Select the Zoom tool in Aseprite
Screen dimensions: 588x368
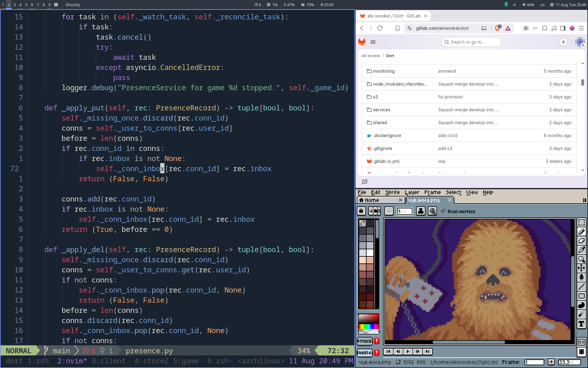tap(581, 259)
